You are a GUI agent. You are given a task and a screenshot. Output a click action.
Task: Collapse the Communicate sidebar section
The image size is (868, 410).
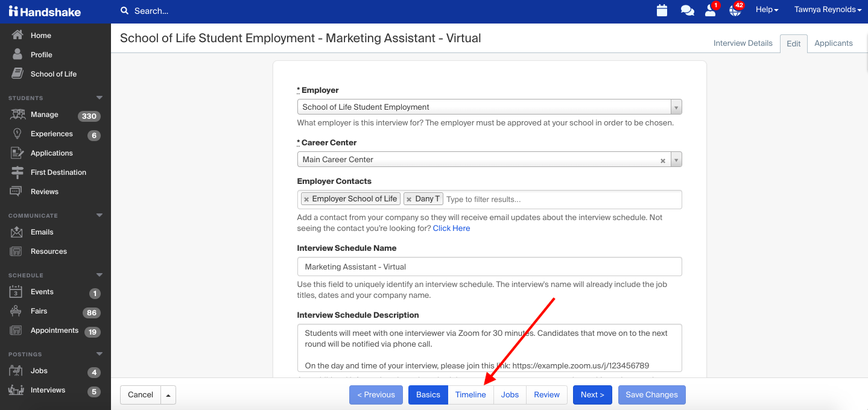(x=100, y=215)
